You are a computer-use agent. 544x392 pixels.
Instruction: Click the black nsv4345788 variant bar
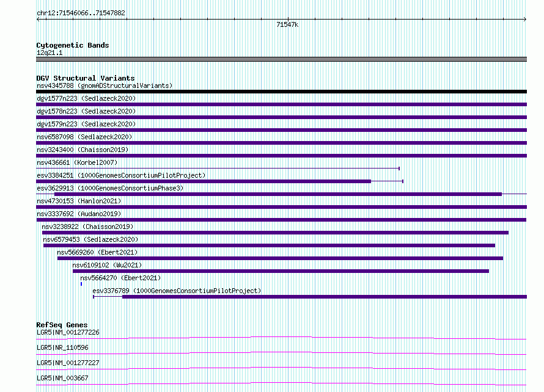(281, 92)
